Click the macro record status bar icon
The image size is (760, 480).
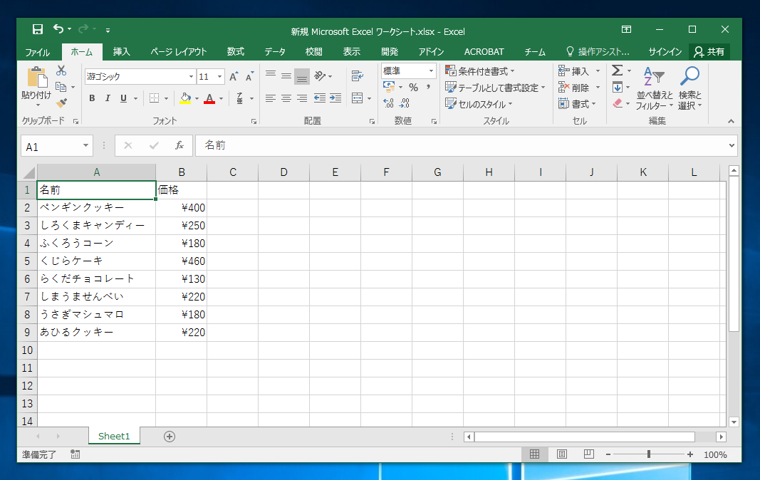75,454
